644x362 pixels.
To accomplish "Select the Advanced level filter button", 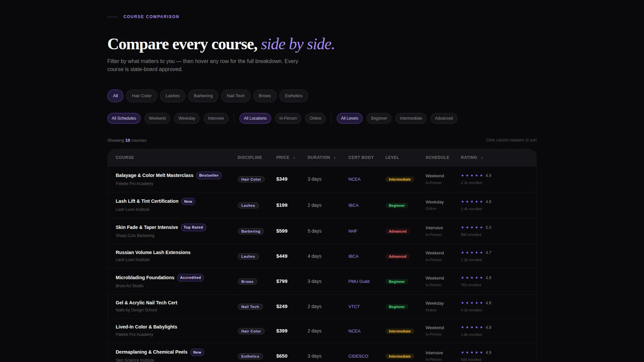I will point(443,118).
